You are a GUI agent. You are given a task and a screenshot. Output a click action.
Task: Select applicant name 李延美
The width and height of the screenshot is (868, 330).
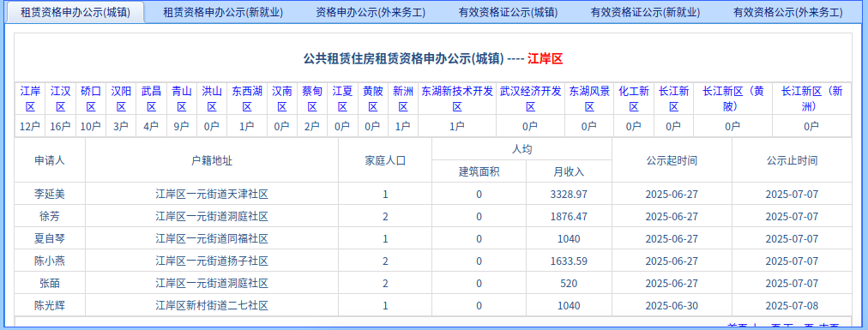click(50, 194)
